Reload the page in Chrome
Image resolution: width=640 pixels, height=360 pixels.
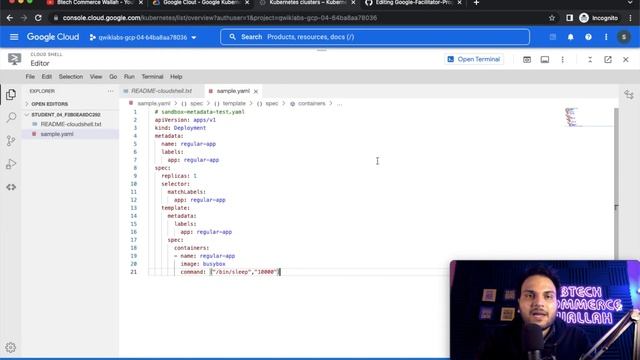[38, 18]
